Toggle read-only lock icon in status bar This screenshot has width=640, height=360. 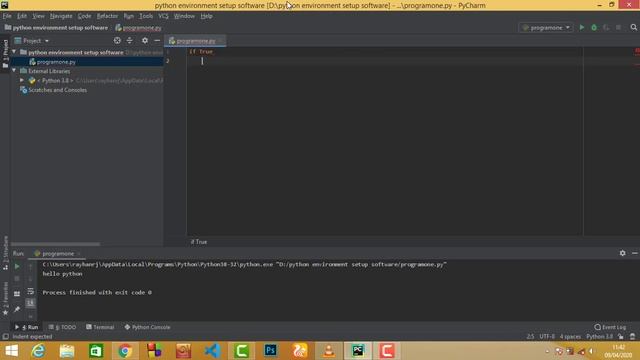click(x=621, y=337)
